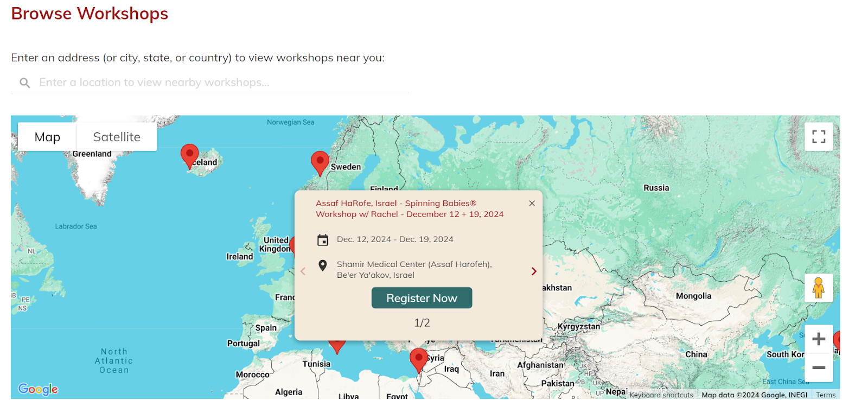Image resolution: width=868 pixels, height=406 pixels.
Task: Switch to Map view tab
Action: pos(47,137)
